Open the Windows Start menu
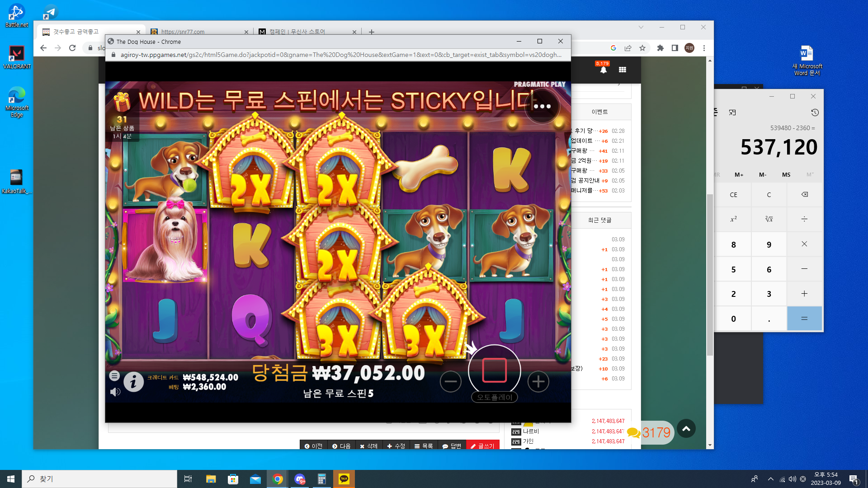 tap(11, 479)
